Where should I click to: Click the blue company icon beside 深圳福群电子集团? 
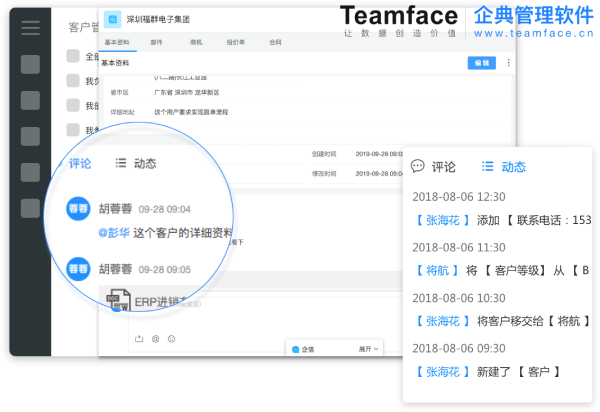point(113,19)
